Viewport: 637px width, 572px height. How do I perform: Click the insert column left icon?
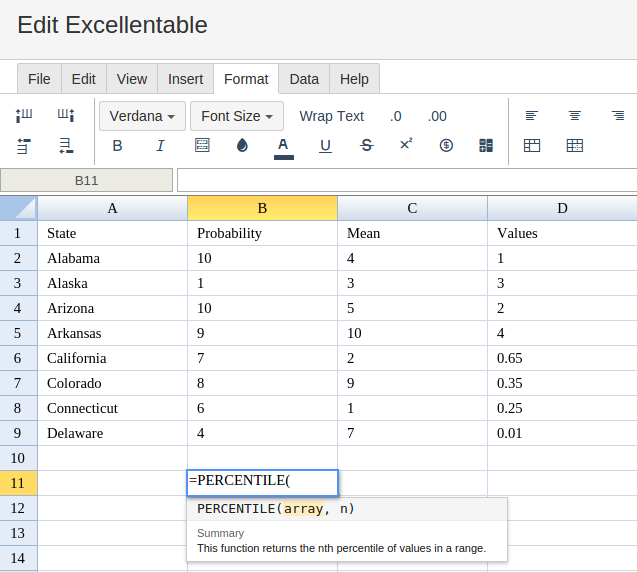[x=24, y=116]
